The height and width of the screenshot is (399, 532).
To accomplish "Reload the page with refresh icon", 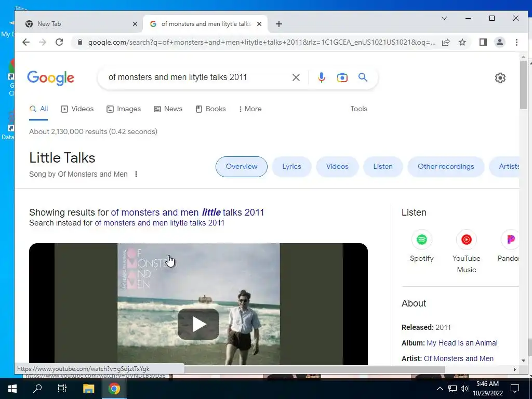I will click(x=59, y=42).
